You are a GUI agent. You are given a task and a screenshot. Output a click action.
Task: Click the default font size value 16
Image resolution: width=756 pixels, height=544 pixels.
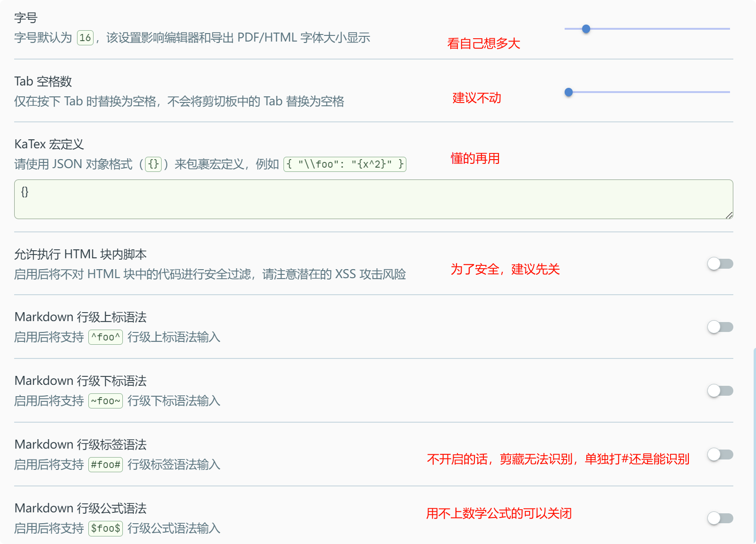click(x=85, y=38)
